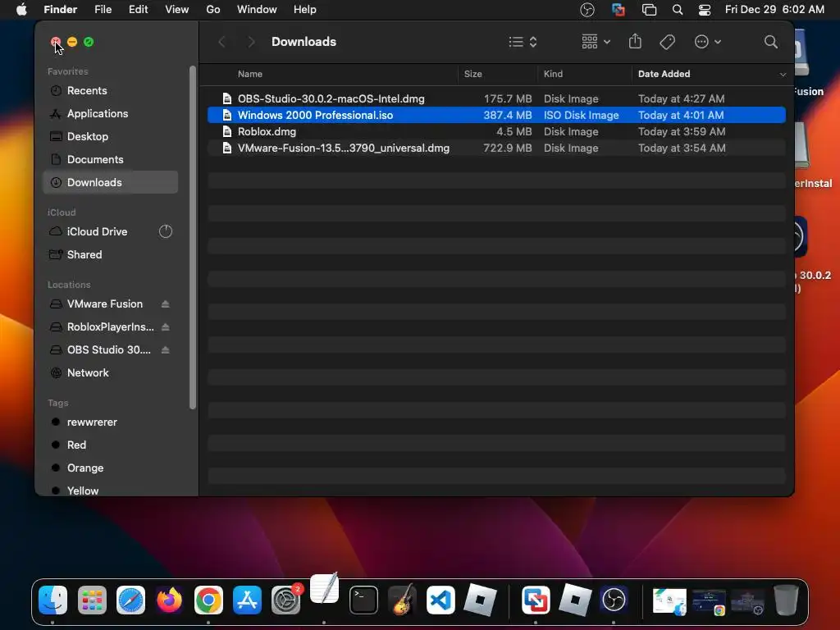
Task: Sort by the Size column header
Action: click(x=497, y=74)
